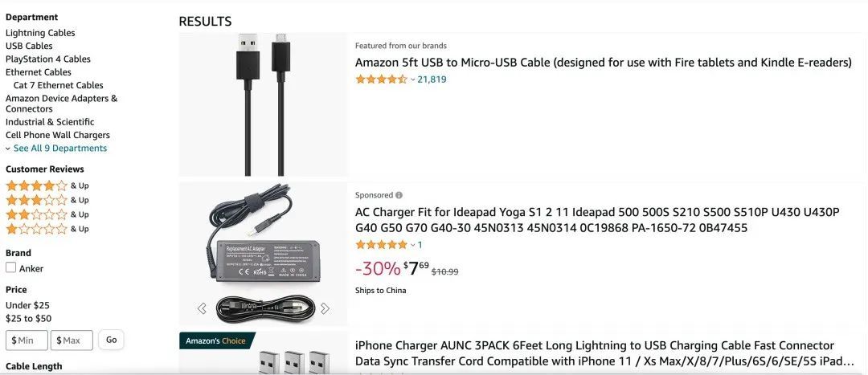Click the Sponsored info icon

click(x=399, y=195)
